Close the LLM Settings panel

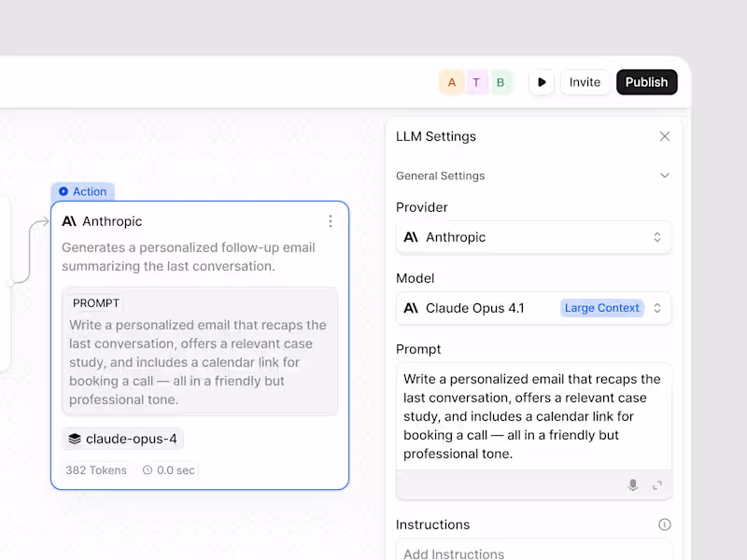tap(665, 136)
